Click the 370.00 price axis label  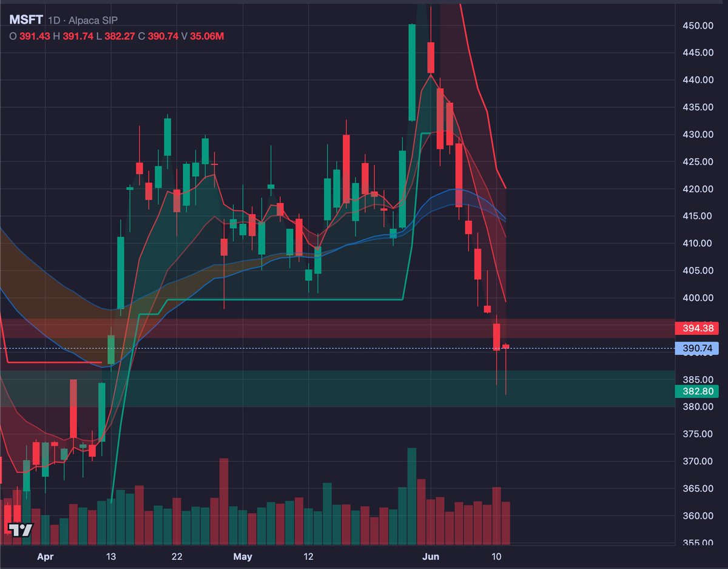click(x=697, y=461)
